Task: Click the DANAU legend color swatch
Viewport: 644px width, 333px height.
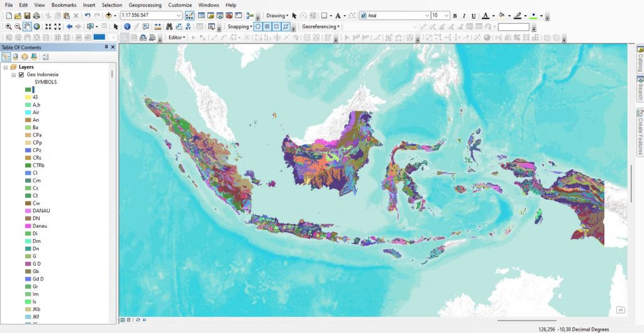Action: coord(28,210)
